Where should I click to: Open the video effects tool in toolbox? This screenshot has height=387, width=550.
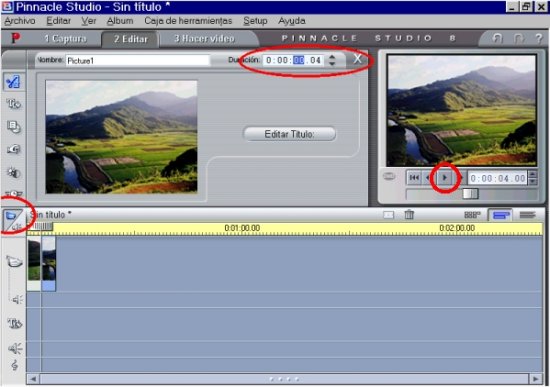(14, 173)
